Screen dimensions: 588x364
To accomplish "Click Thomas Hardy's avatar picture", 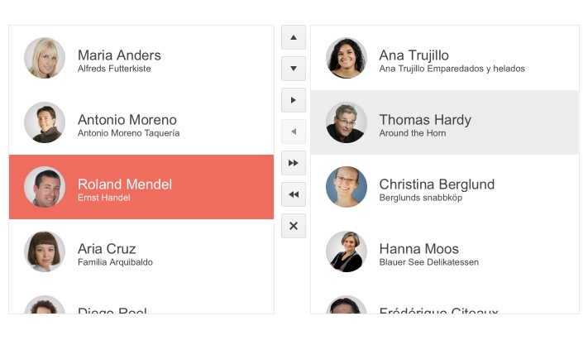I will [347, 122].
